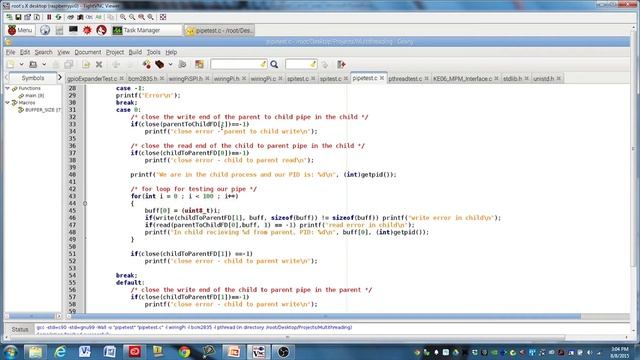The height and width of the screenshot is (360, 640).
Task: Open dropdown arrow beside Open icon
Action: point(44,64)
